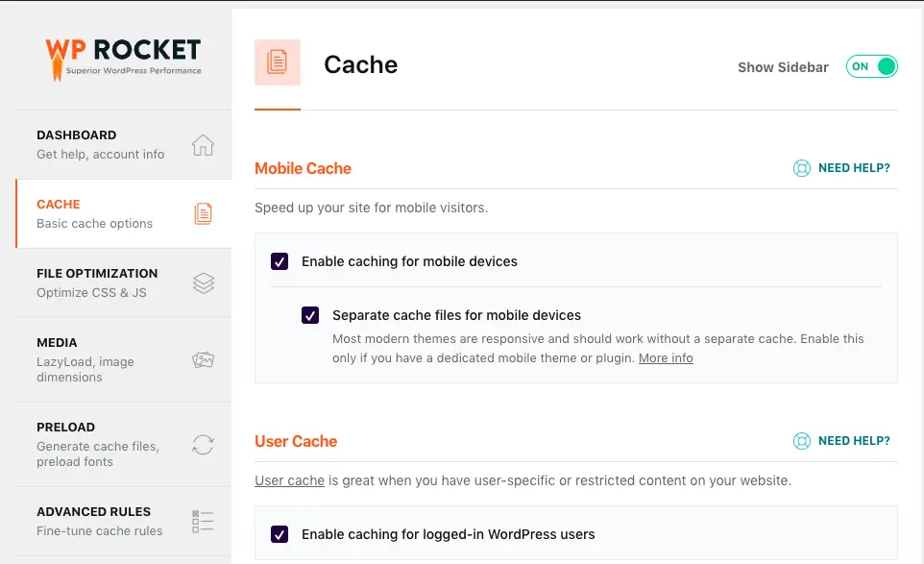Disable caching for logged-in WordPress users

point(280,534)
